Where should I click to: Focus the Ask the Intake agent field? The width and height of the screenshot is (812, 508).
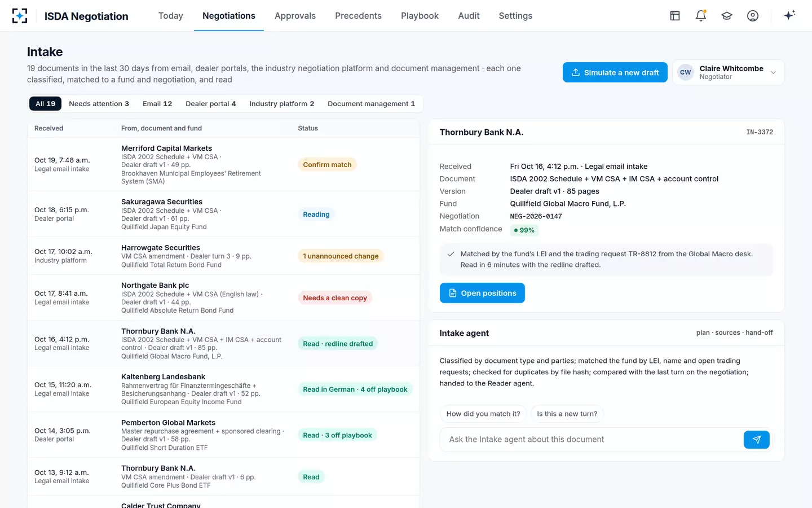pos(591,439)
